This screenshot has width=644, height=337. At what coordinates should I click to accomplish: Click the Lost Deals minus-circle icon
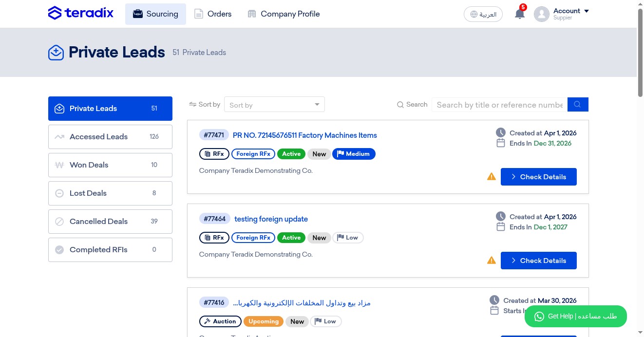(59, 193)
